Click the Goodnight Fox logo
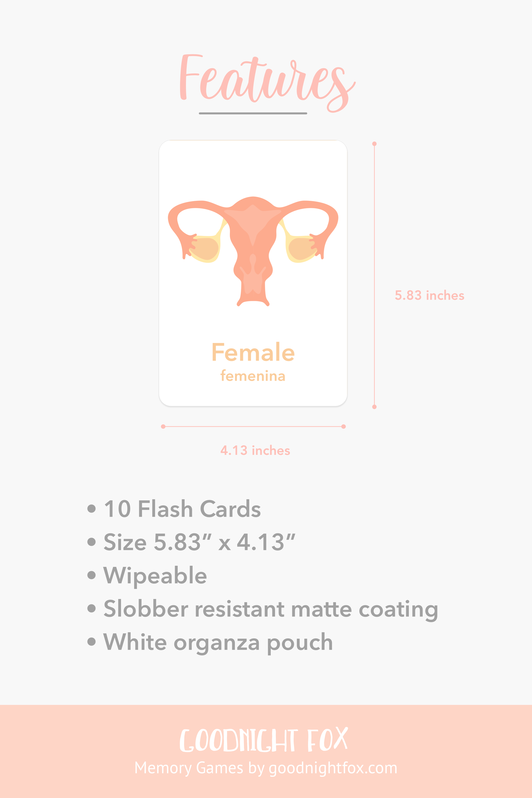Image resolution: width=532 pixels, height=798 pixels. tap(264, 740)
